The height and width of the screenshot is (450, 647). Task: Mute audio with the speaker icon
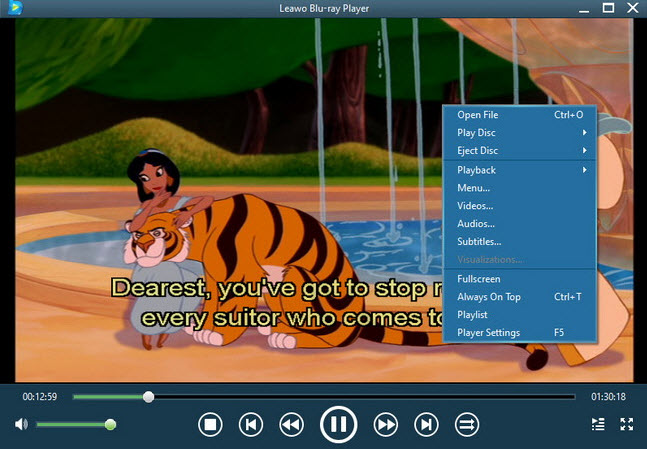21,424
